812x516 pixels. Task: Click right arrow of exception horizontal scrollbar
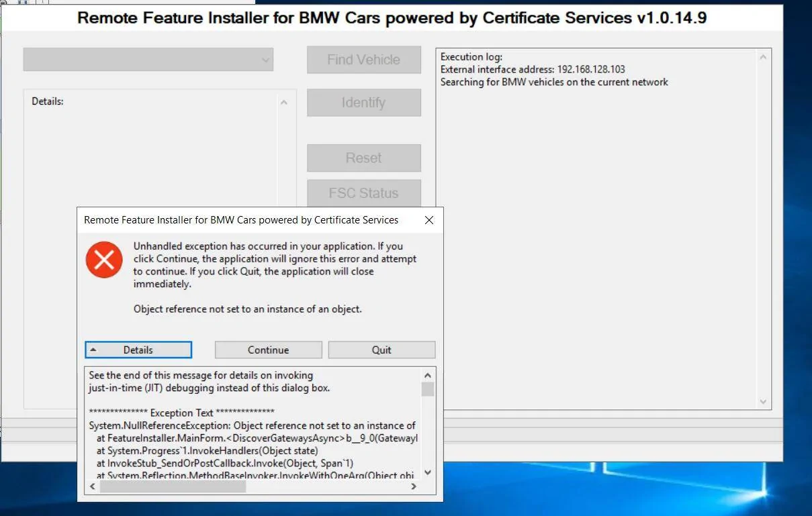pyautogui.click(x=415, y=487)
